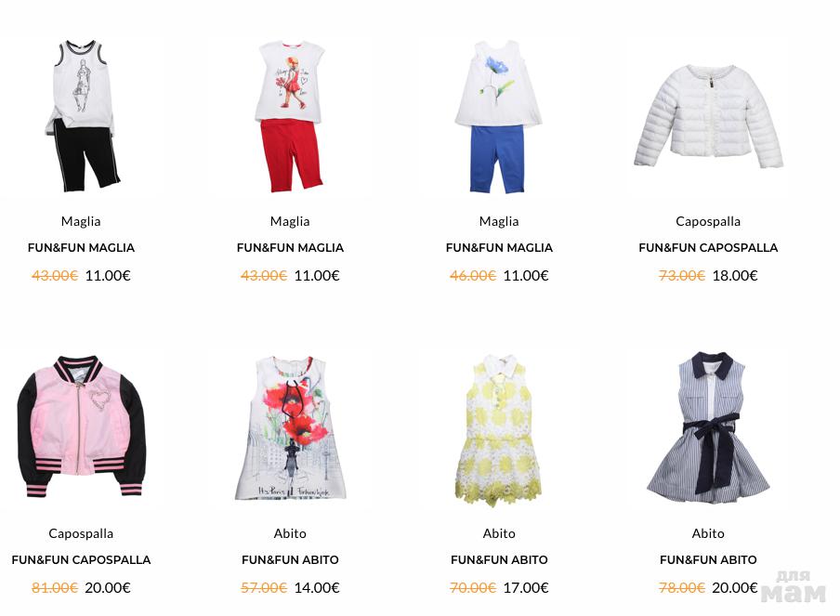The image size is (840, 616).
Task: Open the pink bomber jacket image
Action: point(82,428)
